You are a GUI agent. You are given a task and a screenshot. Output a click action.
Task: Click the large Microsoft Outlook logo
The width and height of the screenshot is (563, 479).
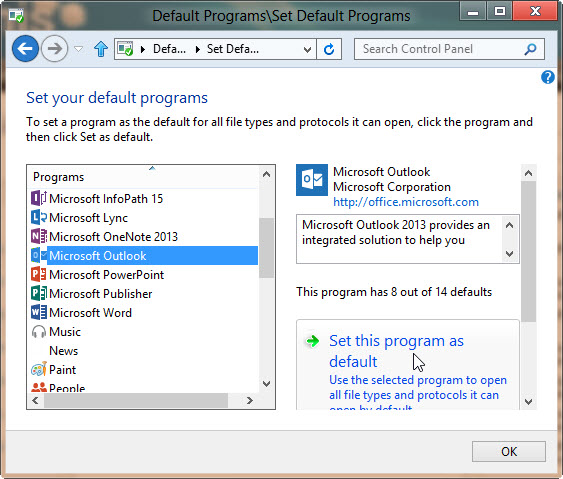click(x=312, y=180)
